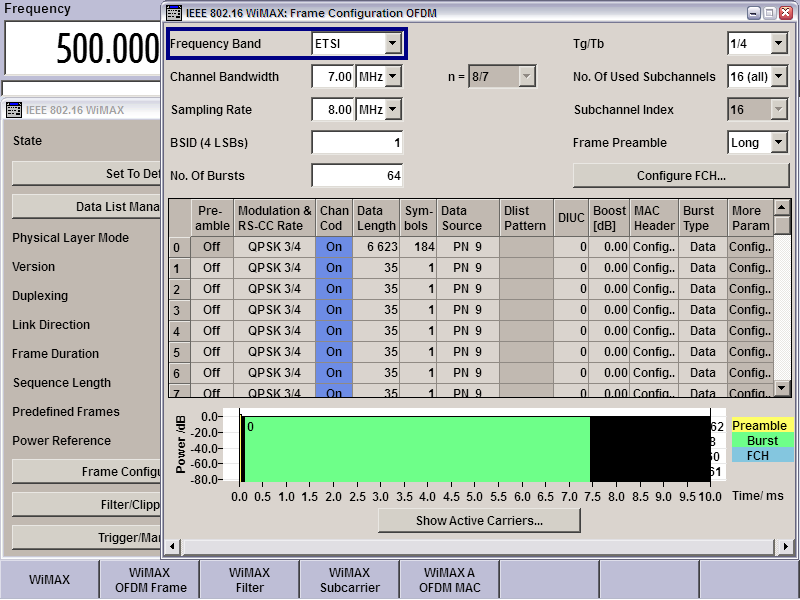
Task: Select the WiMAX A OFDM MAC tab
Action: [449, 580]
